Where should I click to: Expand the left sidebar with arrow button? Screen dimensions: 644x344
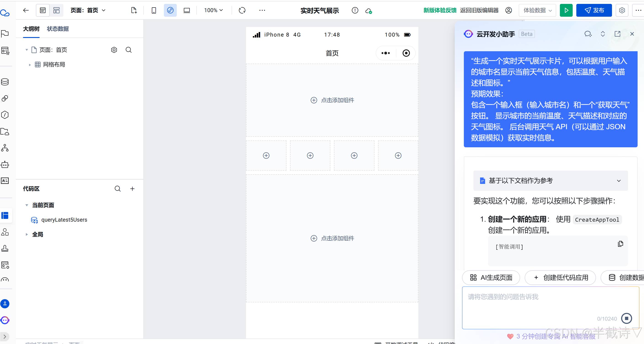5,336
